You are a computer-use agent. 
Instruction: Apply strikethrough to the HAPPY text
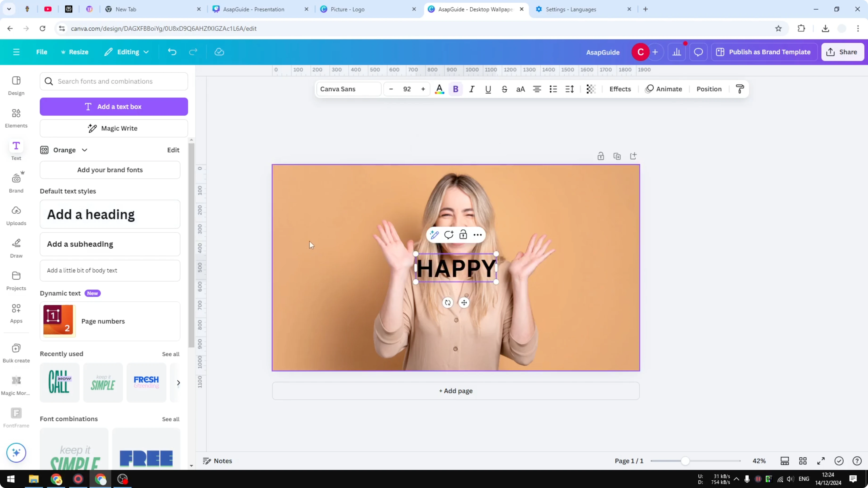[x=505, y=89]
